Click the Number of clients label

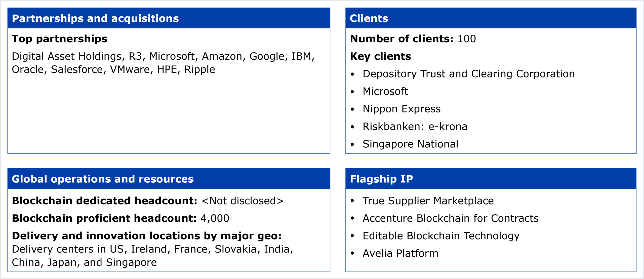coord(401,39)
